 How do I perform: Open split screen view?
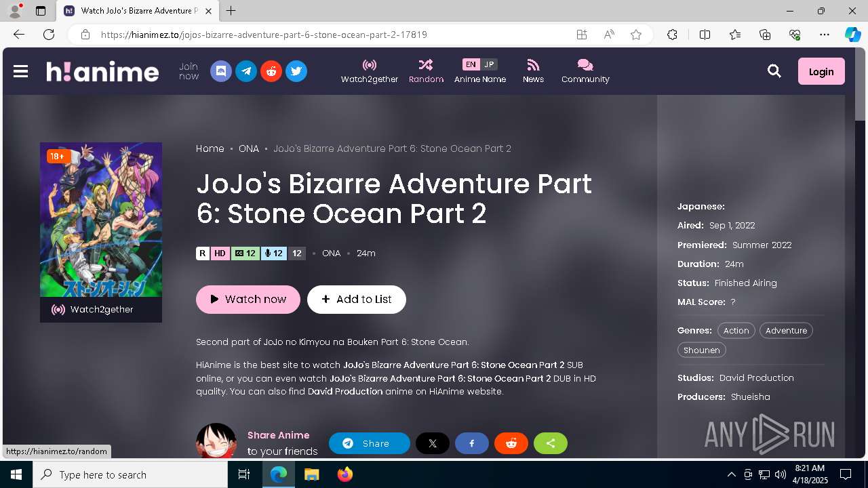pos(705,35)
